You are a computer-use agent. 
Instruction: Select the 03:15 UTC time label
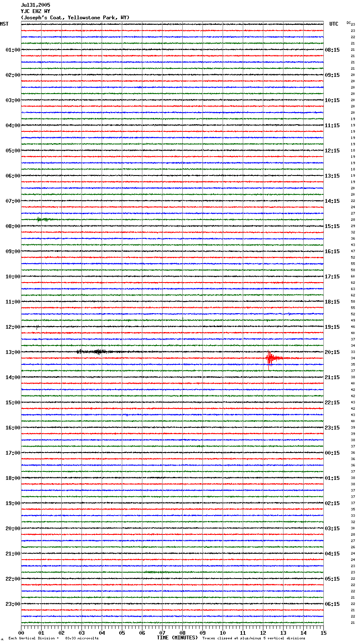[x=332, y=529]
